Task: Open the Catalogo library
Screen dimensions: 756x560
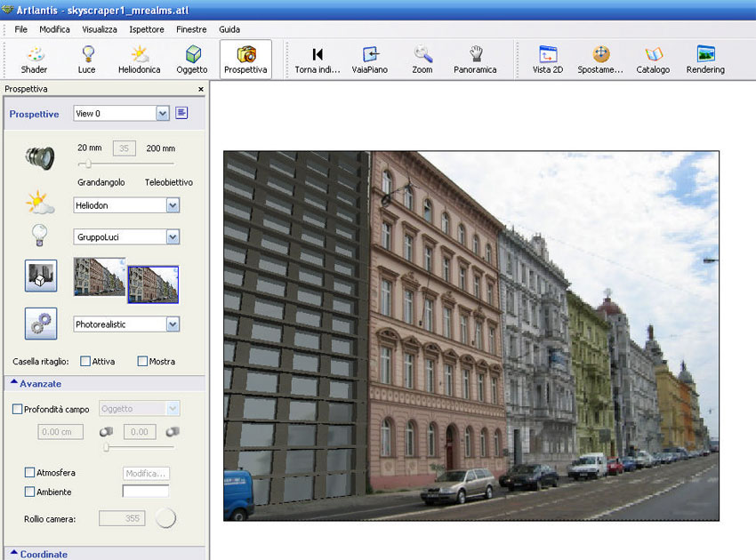Action: [x=653, y=60]
